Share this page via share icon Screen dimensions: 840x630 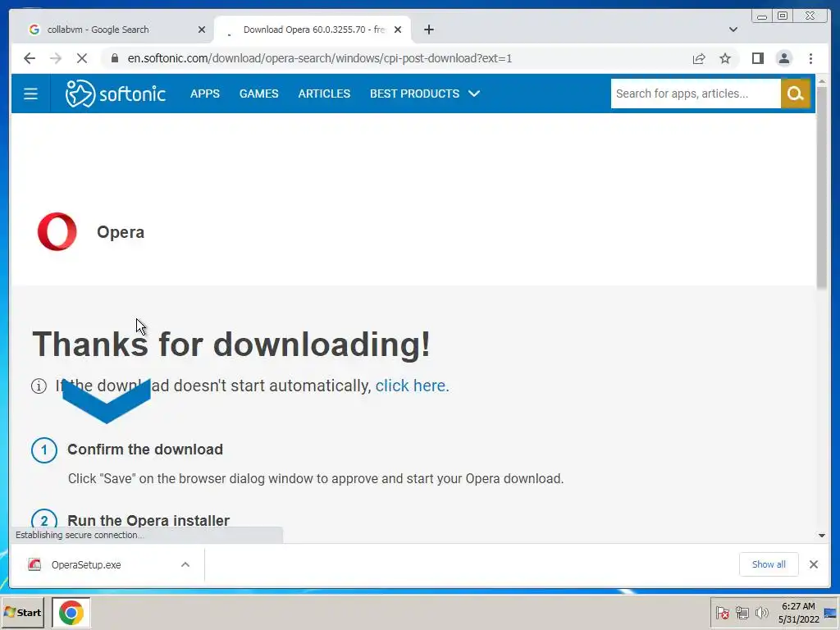699,58
